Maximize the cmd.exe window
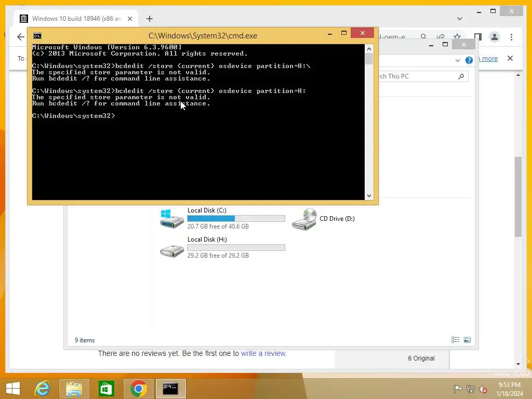The height and width of the screenshot is (399, 532). click(x=344, y=33)
